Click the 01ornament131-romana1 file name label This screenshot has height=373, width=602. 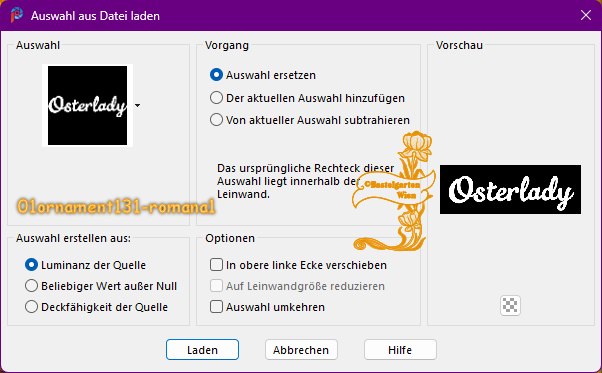point(116,206)
